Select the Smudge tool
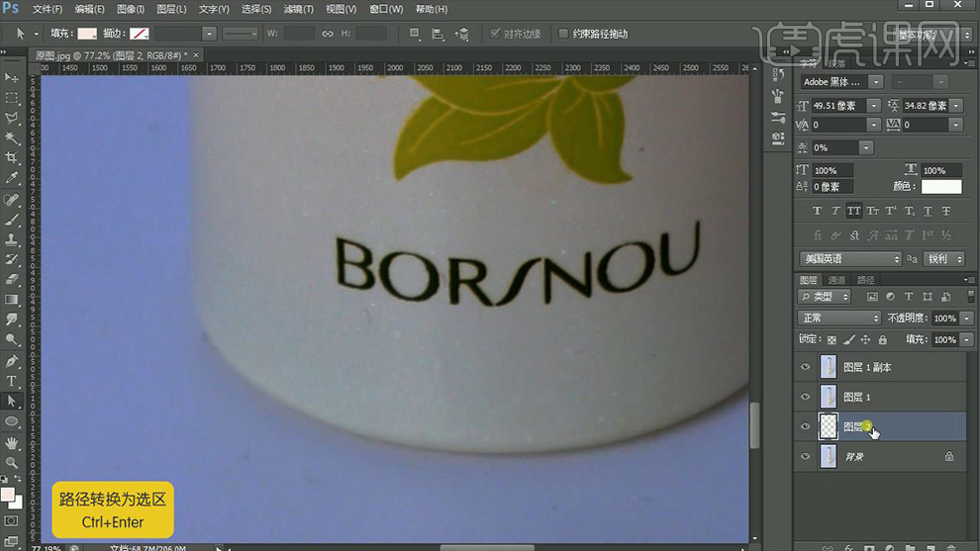 pos(11,320)
